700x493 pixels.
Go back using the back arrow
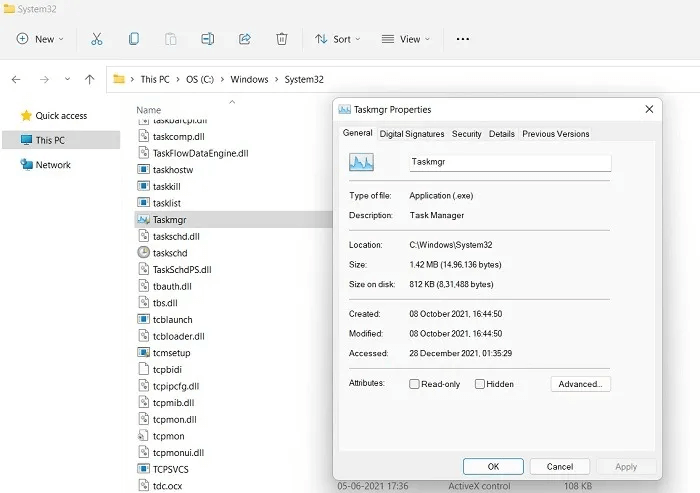pos(16,79)
